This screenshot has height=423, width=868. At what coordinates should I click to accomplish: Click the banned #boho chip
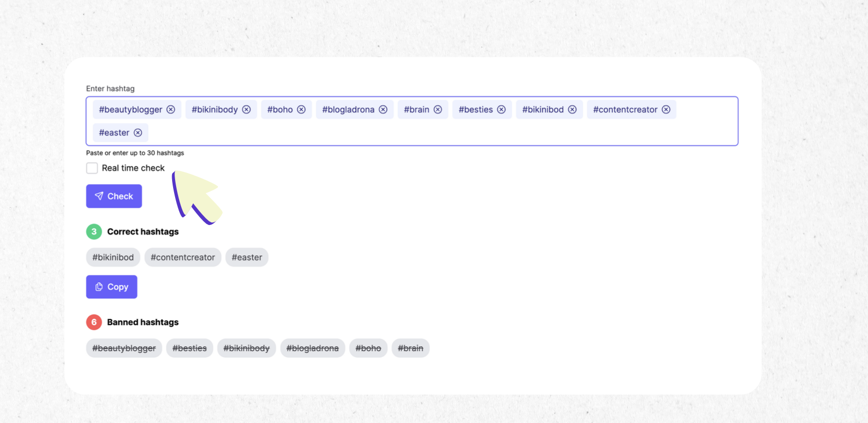[368, 348]
